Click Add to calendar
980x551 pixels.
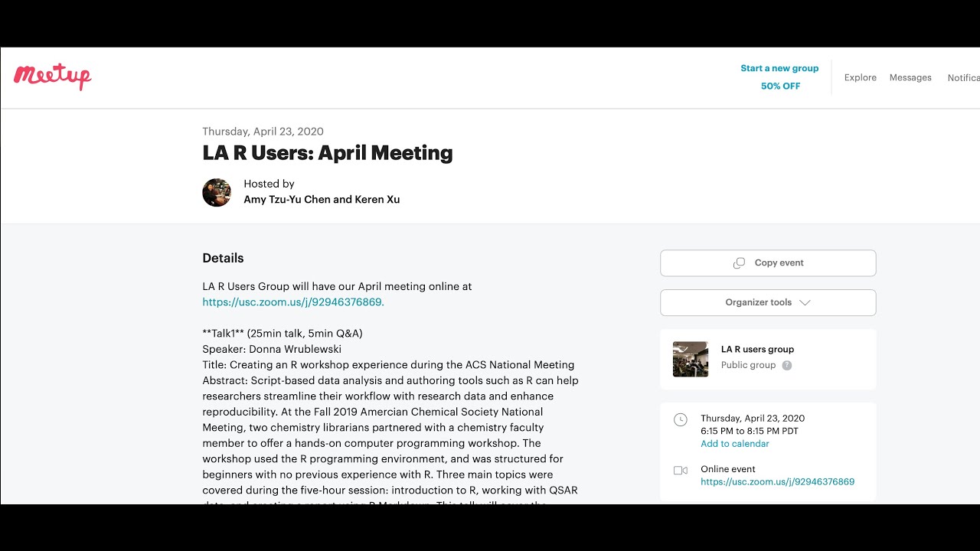click(x=735, y=444)
